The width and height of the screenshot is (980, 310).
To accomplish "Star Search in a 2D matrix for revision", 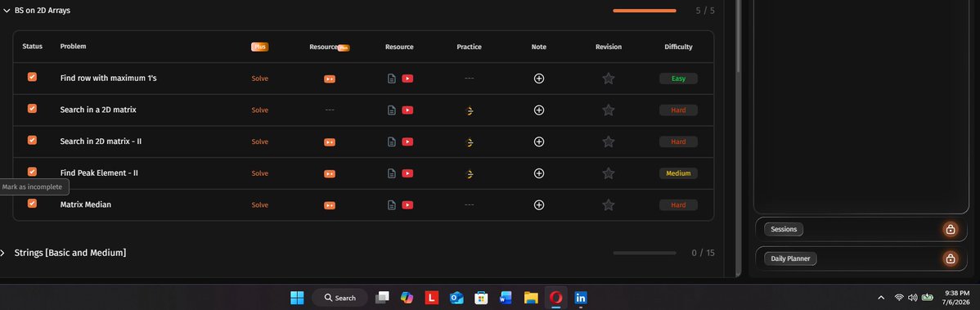I will coord(608,110).
